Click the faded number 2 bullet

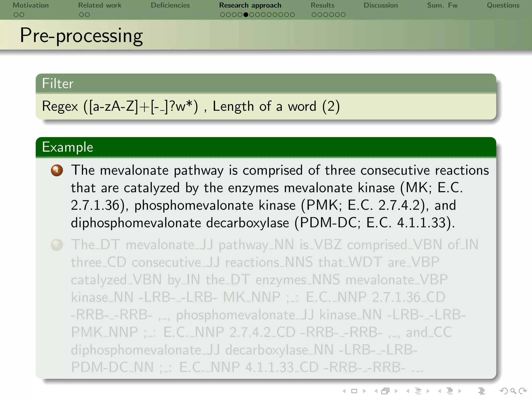click(57, 245)
